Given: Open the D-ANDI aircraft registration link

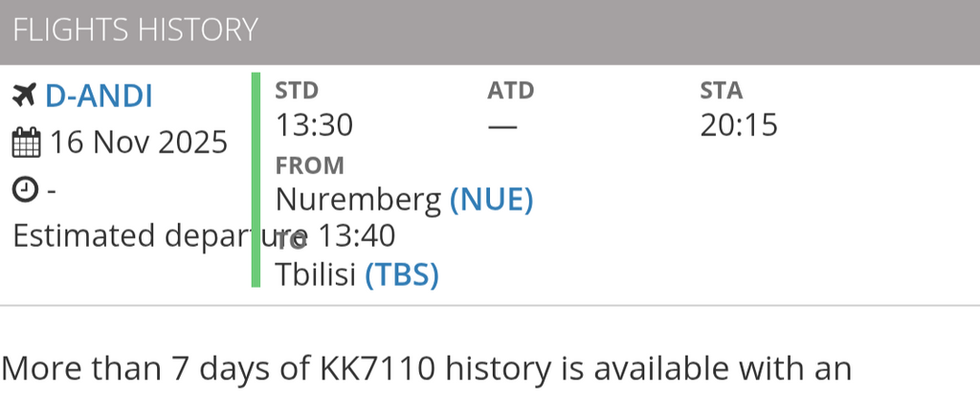Looking at the screenshot, I should point(100,96).
